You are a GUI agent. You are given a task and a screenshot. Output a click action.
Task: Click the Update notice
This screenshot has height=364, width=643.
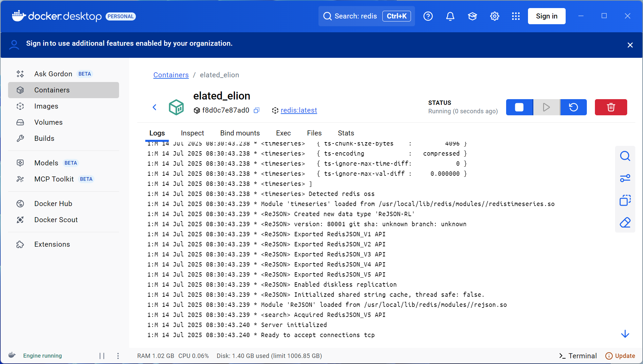pyautogui.click(x=620, y=356)
